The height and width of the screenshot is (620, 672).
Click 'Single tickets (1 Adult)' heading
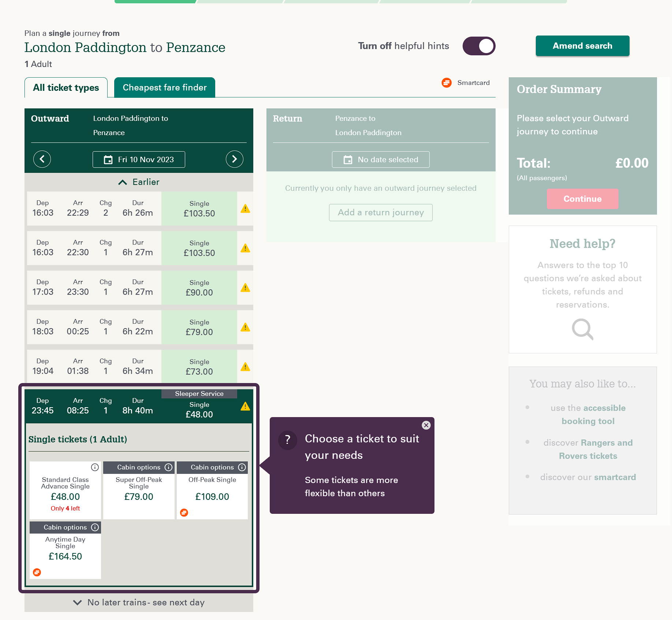point(78,439)
